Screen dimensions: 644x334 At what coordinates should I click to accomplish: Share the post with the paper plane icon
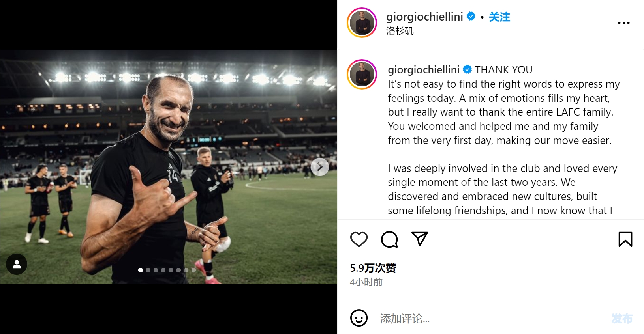pos(419,239)
